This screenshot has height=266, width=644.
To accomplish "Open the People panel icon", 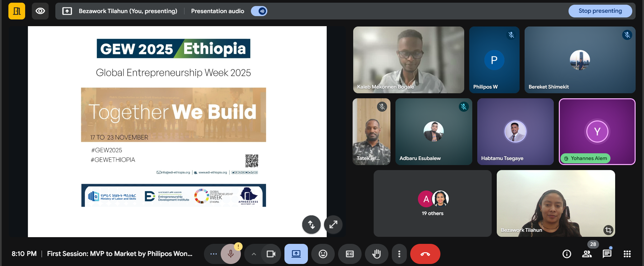I will pos(587,254).
